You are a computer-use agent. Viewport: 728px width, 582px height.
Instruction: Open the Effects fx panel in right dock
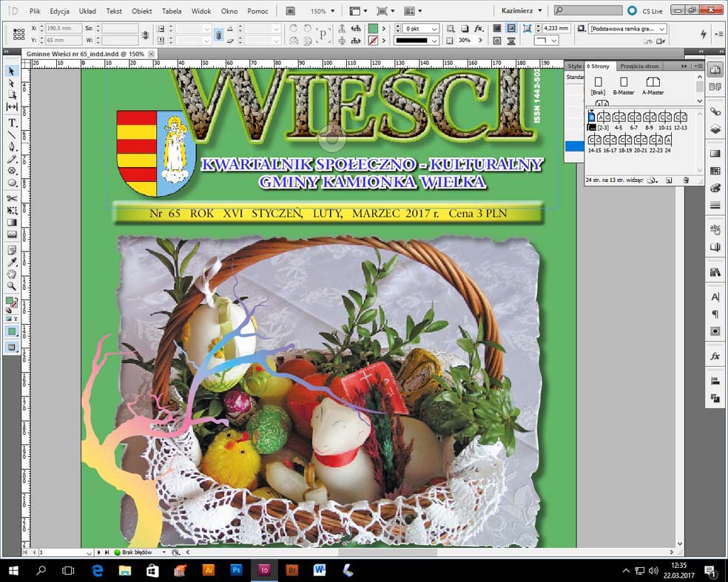click(715, 356)
